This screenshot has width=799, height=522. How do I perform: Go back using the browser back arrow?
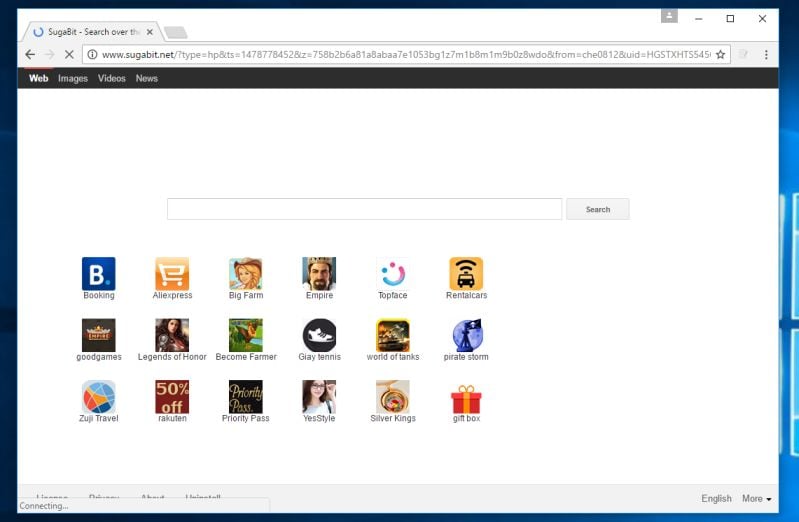coord(30,55)
